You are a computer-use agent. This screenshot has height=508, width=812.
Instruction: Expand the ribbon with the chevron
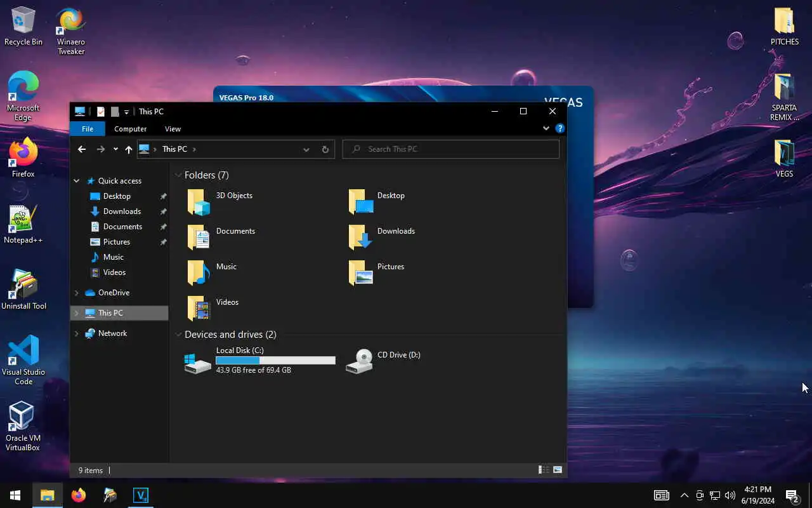point(546,128)
